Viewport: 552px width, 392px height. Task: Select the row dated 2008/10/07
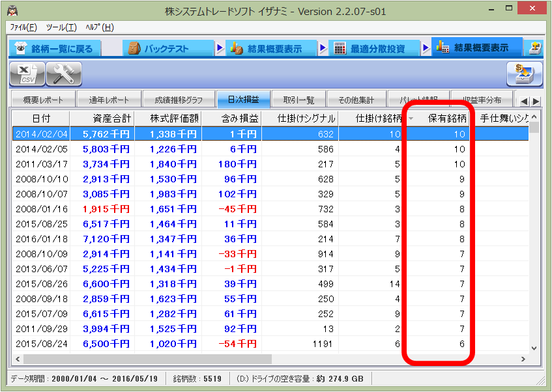coord(270,194)
